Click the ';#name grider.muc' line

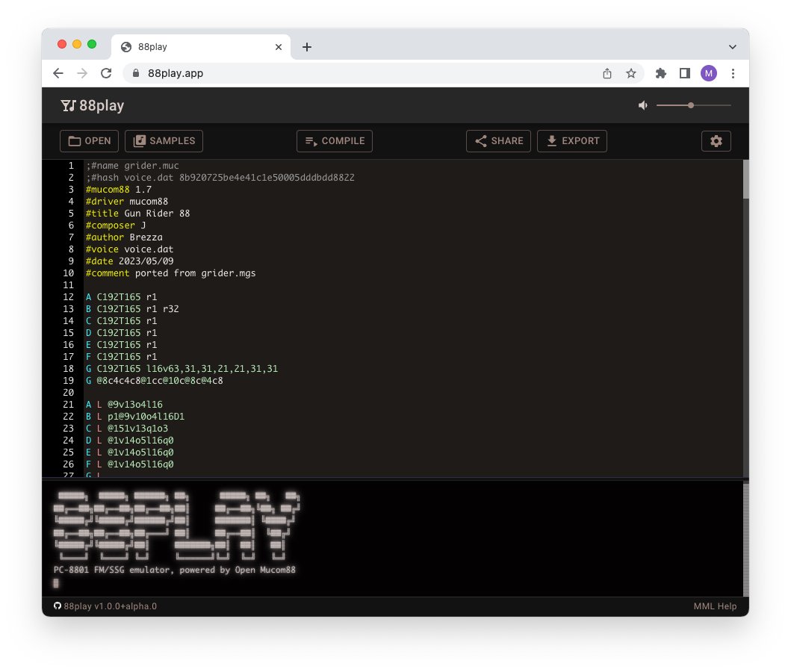pos(132,165)
